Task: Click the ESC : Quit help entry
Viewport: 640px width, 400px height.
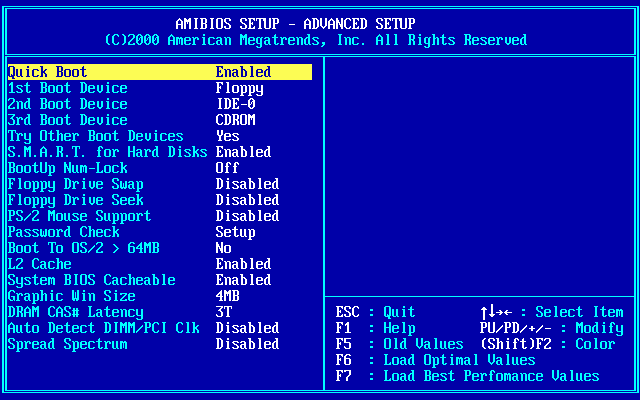Action: pyautogui.click(x=376, y=312)
